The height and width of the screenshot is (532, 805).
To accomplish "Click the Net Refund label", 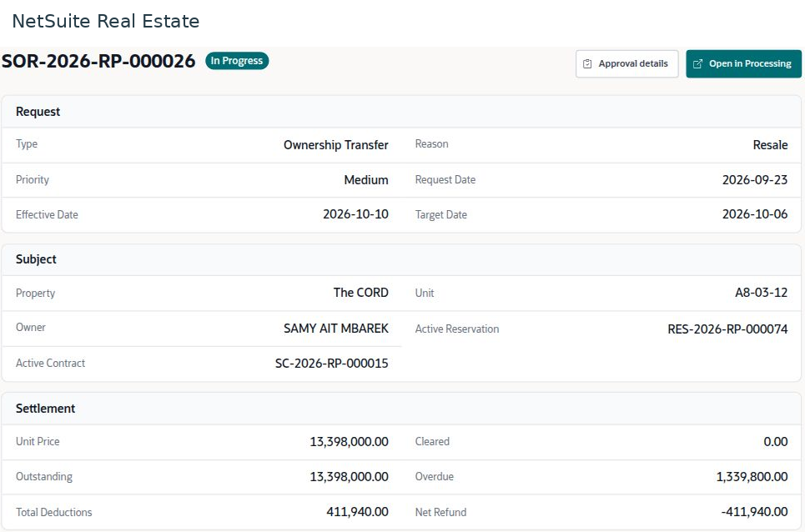I will [x=441, y=513].
